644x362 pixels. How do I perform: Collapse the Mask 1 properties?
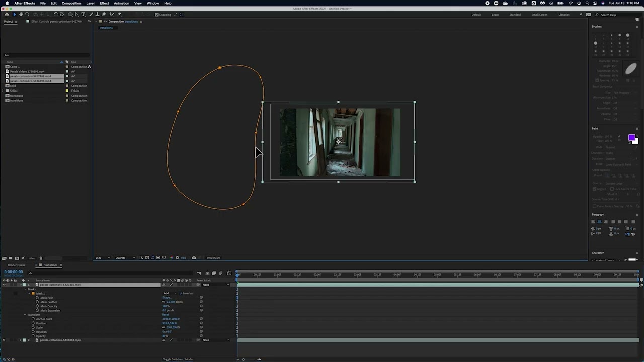coord(29,293)
